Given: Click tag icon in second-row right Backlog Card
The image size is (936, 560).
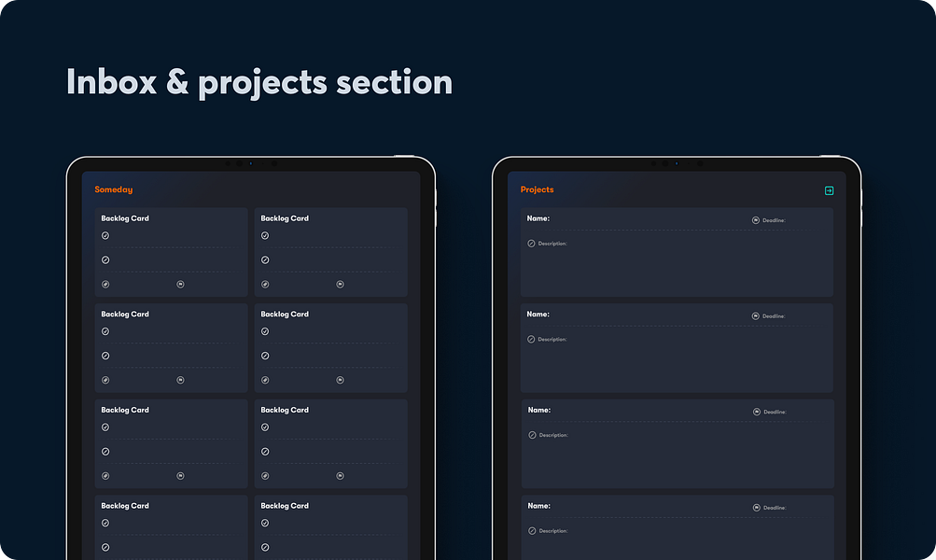Looking at the screenshot, I should click(x=265, y=380).
